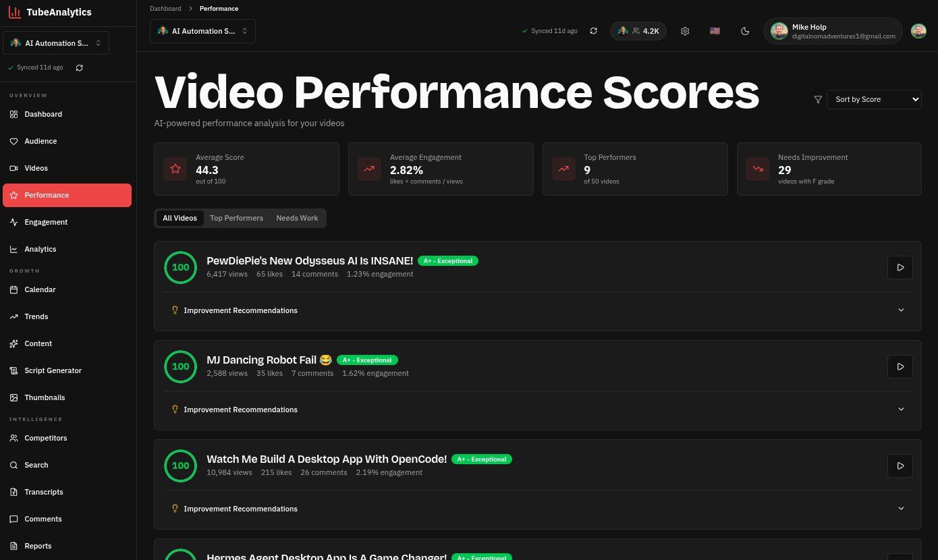Open Audience in the sidebar
This screenshot has height=560, width=938.
point(67,141)
